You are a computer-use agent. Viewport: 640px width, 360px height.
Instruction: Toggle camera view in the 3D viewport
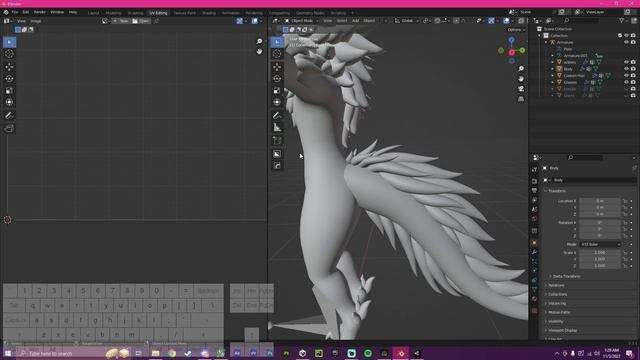pyautogui.click(x=521, y=89)
